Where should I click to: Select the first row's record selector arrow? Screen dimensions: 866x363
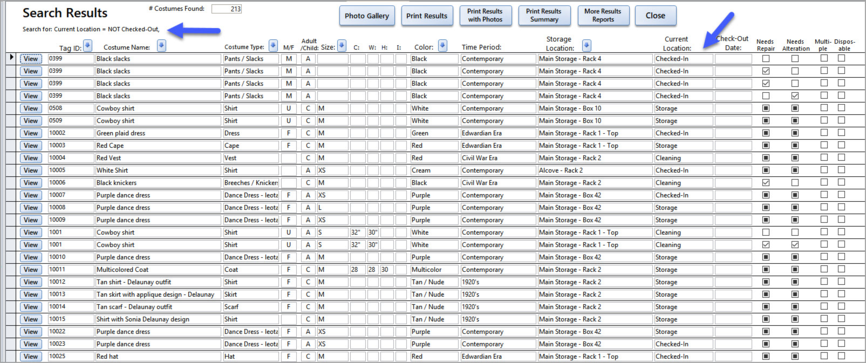click(12, 57)
